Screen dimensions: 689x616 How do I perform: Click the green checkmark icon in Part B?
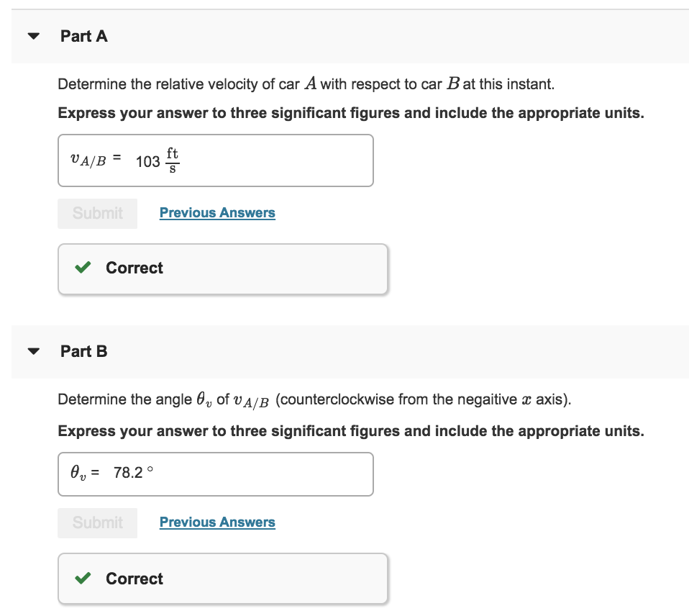click(82, 579)
